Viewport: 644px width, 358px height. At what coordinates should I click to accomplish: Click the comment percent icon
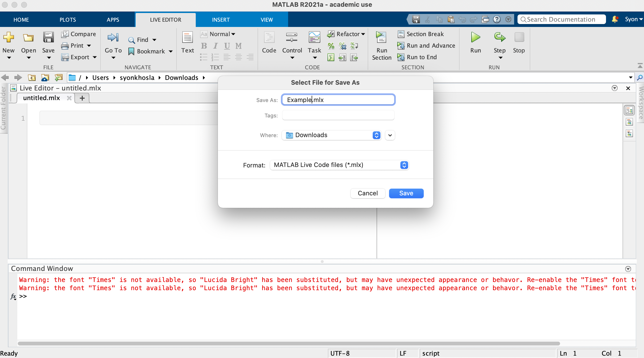point(331,46)
